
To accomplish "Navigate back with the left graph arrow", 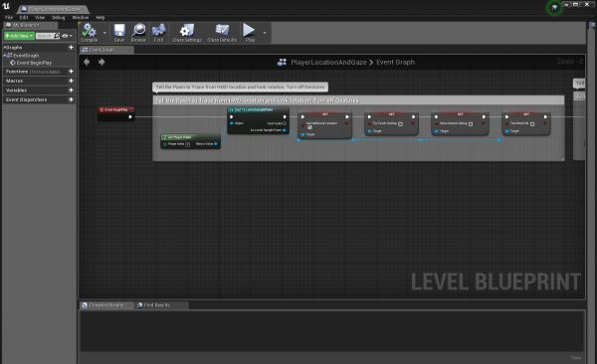I will pos(87,62).
